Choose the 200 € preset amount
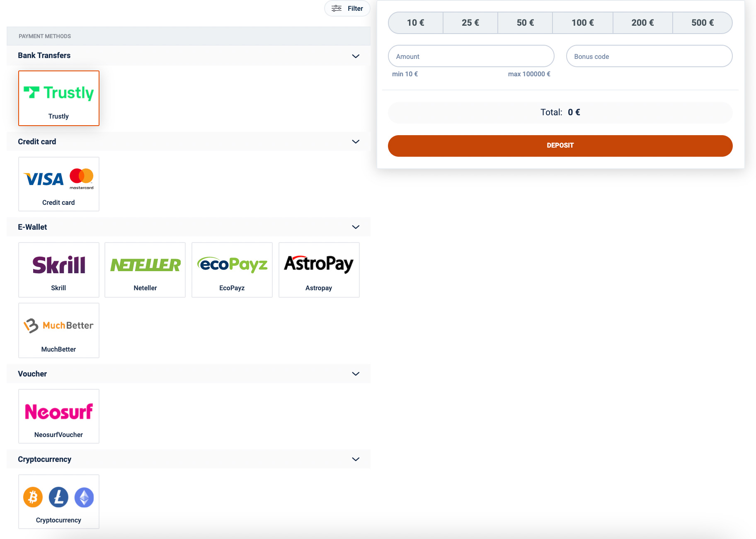756x539 pixels. coord(643,23)
